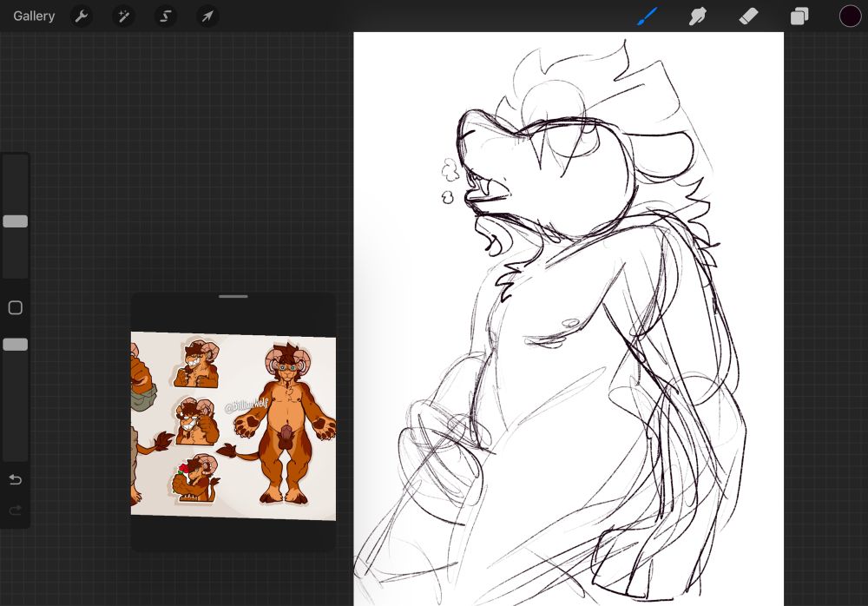Tap the square modify button in sidebar

[16, 308]
